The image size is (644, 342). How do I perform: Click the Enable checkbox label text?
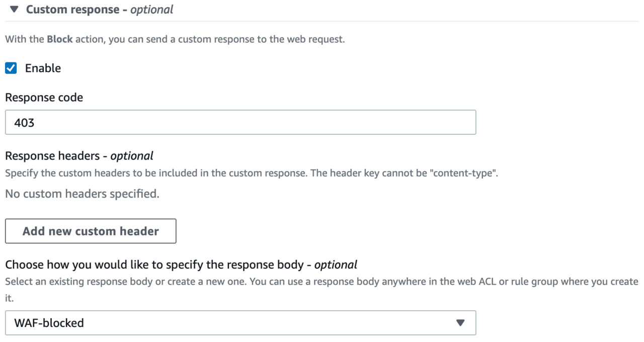[x=43, y=68]
